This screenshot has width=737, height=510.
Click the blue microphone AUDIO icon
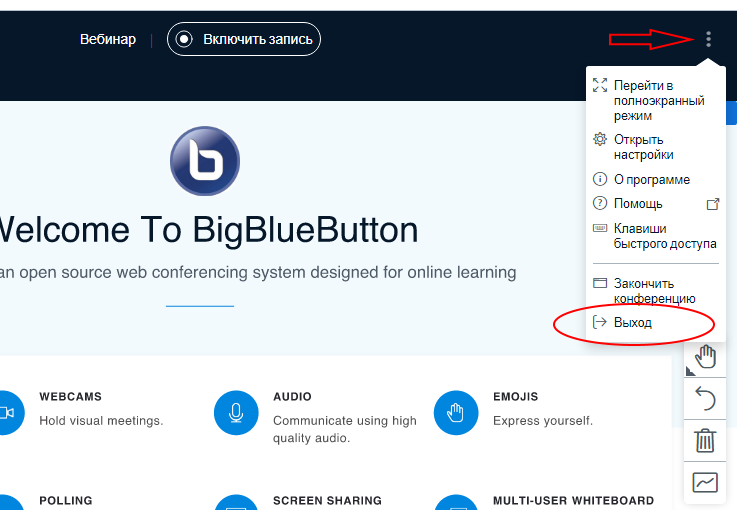tap(236, 413)
